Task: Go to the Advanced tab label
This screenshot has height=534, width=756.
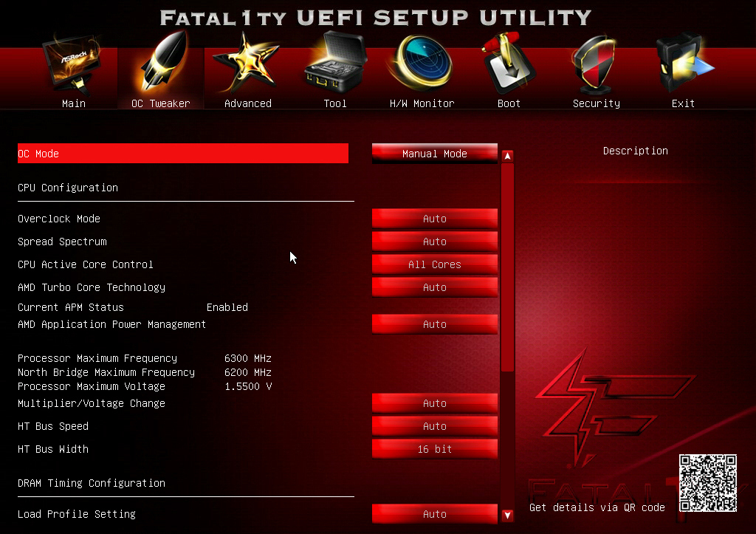Action: [x=248, y=103]
